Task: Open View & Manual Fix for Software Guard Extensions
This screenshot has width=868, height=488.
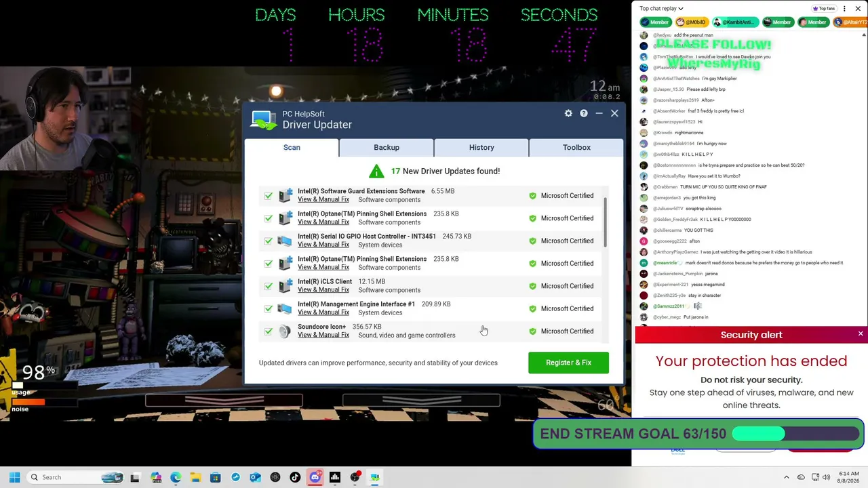Action: tap(323, 199)
